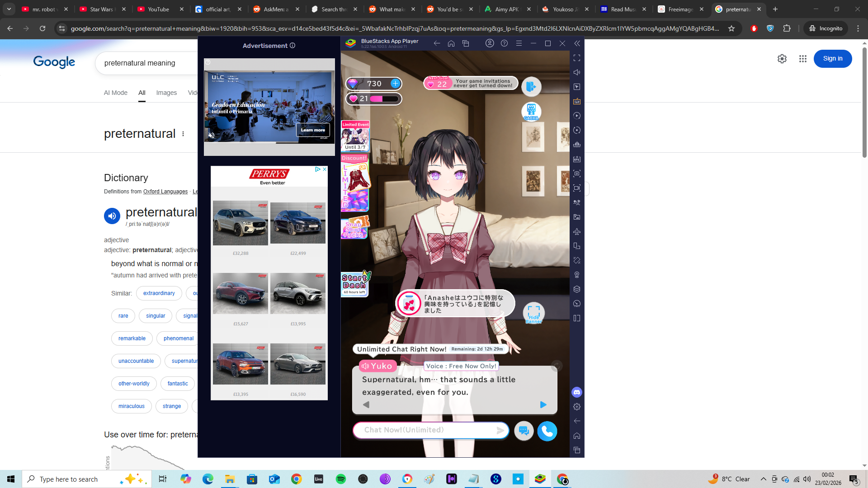Add gems with the blue plus button
Viewport: 868px width, 488px height.
point(395,84)
